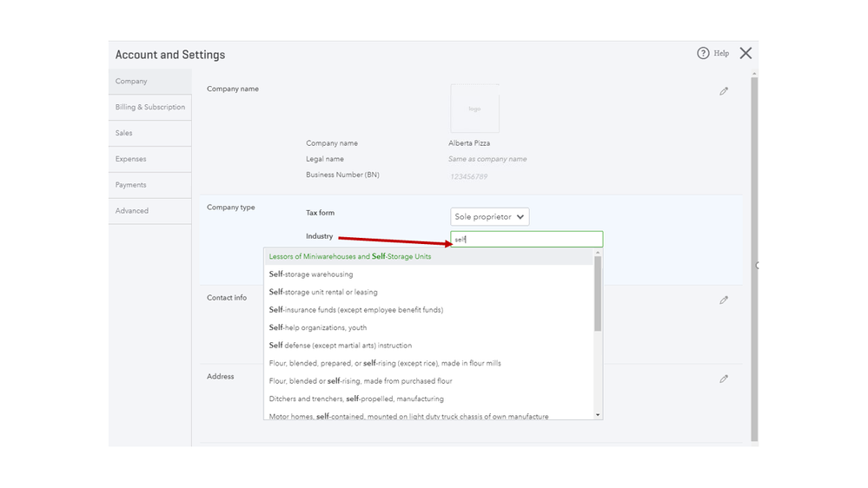The height and width of the screenshot is (488, 868).
Task: Click the Help question mark icon
Action: (x=703, y=54)
